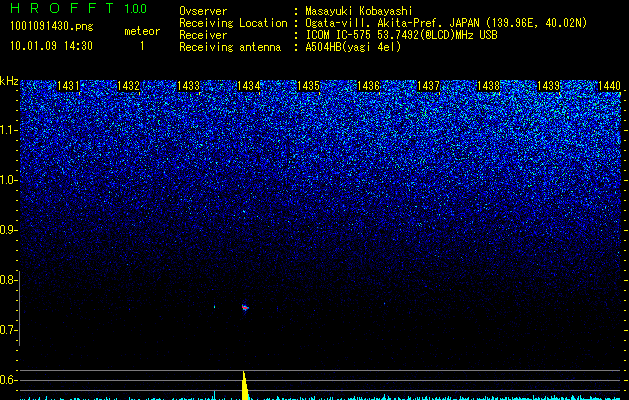Click the Ogata-vill. Akita-Pref. JAPAN location text
Screen dimensions: 629x400
(446, 23)
